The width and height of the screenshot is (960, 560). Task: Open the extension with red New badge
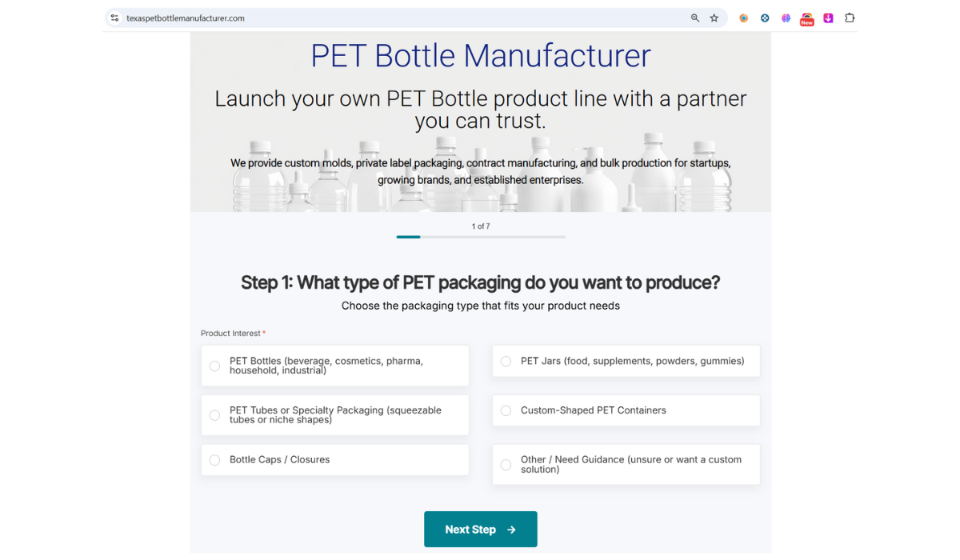807,18
